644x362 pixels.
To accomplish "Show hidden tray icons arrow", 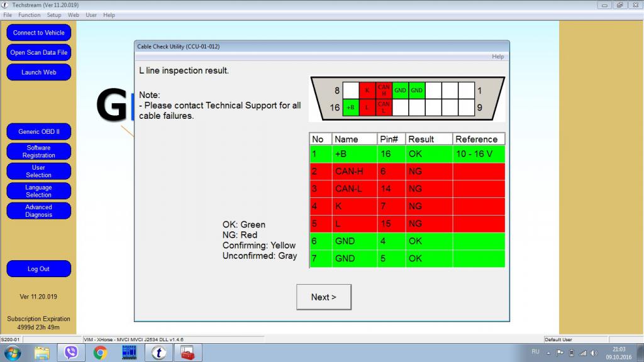I will point(548,353).
